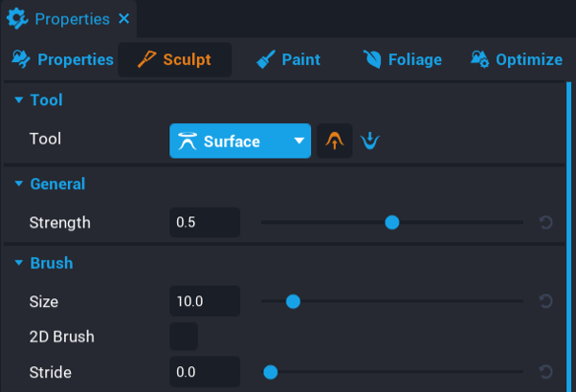Collapse the Tool section

18,99
